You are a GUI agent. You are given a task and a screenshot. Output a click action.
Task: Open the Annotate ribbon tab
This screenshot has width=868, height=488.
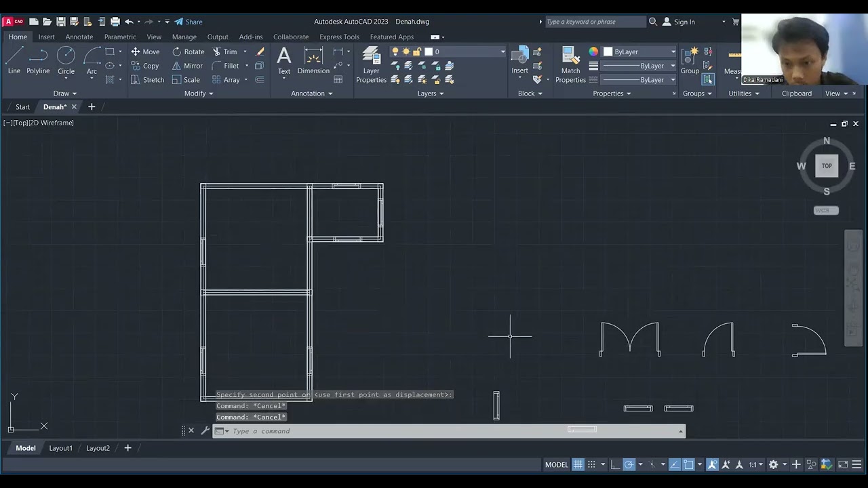click(79, 37)
